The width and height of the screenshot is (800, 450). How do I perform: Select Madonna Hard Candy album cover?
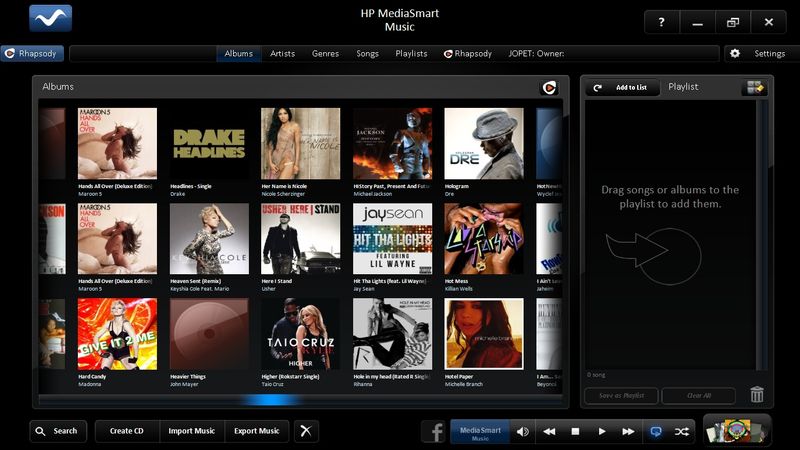point(117,334)
